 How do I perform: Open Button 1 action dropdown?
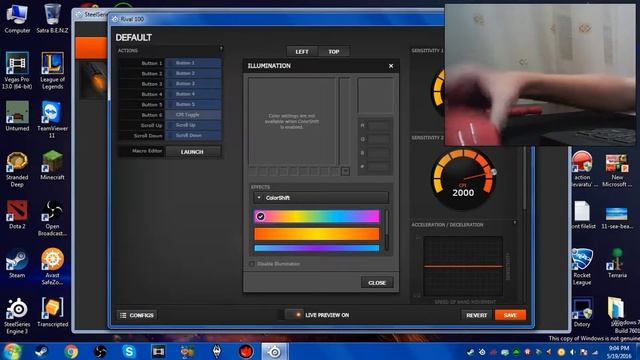193,63
